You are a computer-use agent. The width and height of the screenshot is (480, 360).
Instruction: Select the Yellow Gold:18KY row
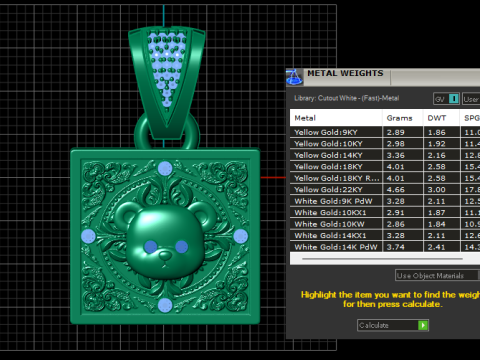tap(385, 167)
